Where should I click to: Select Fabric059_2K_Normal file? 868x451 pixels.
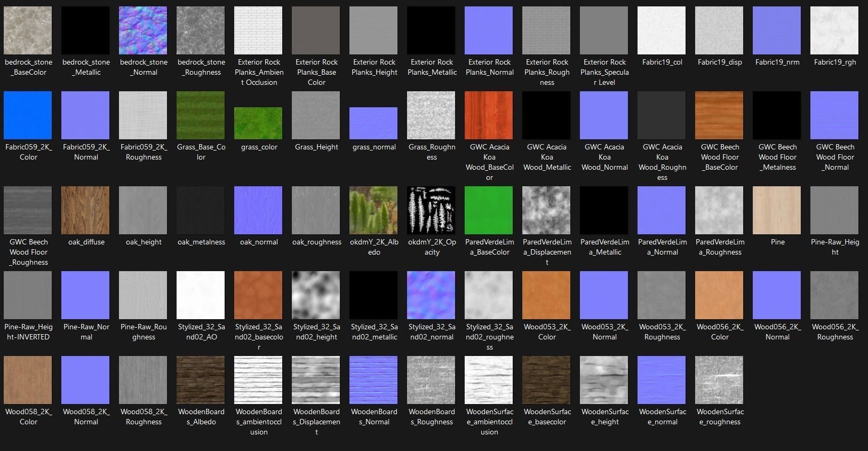pyautogui.click(x=85, y=115)
